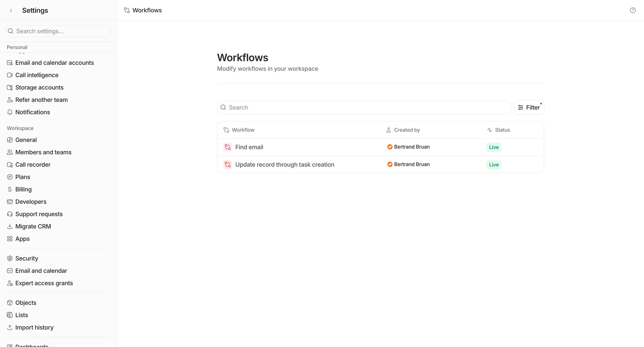Open the Filter button
Viewport: 644px width, 347px height.
click(529, 107)
